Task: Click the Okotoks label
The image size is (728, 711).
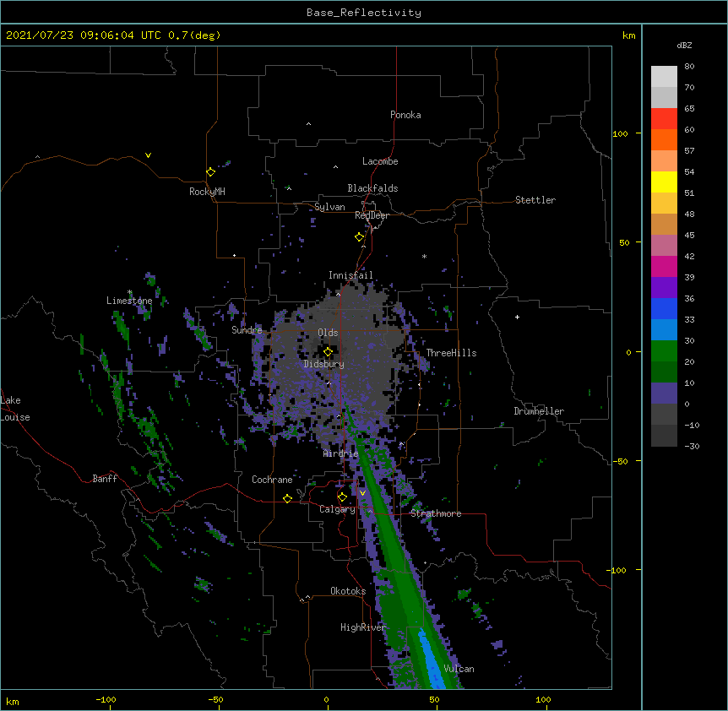Action: click(x=348, y=591)
